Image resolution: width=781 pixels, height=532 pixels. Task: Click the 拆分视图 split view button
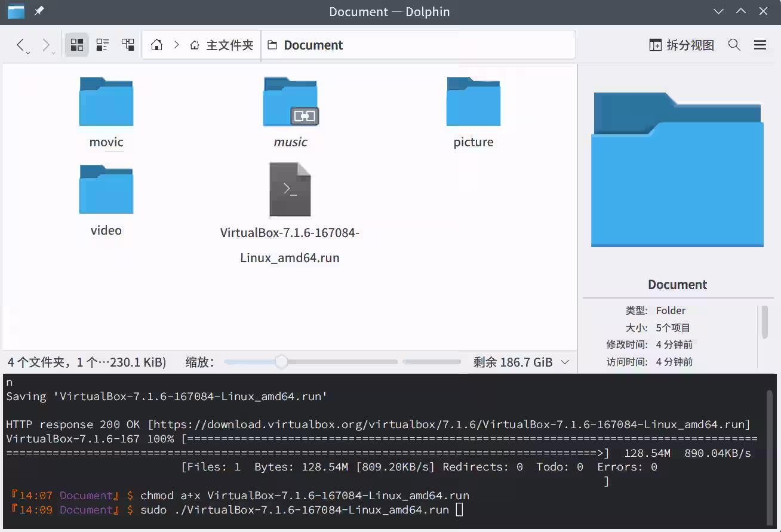[x=681, y=45]
